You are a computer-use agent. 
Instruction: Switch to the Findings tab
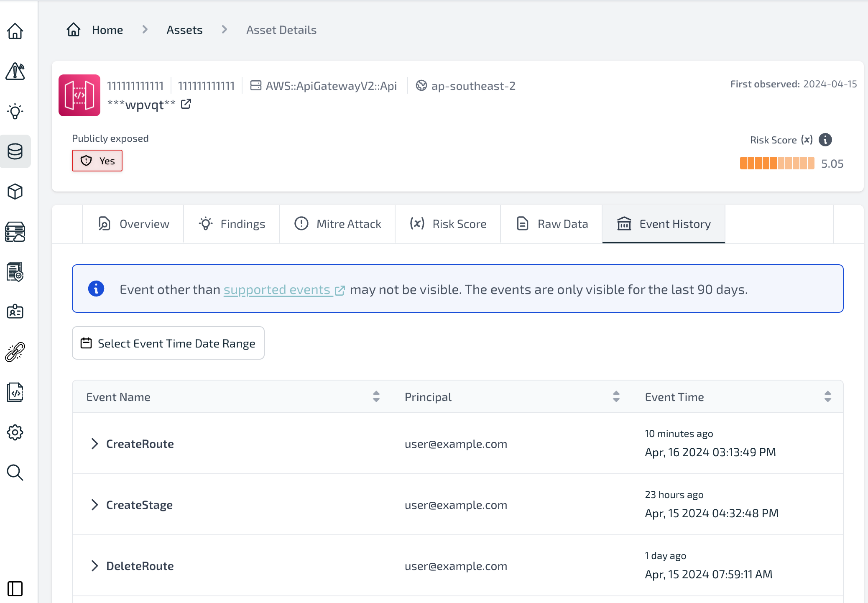point(232,224)
